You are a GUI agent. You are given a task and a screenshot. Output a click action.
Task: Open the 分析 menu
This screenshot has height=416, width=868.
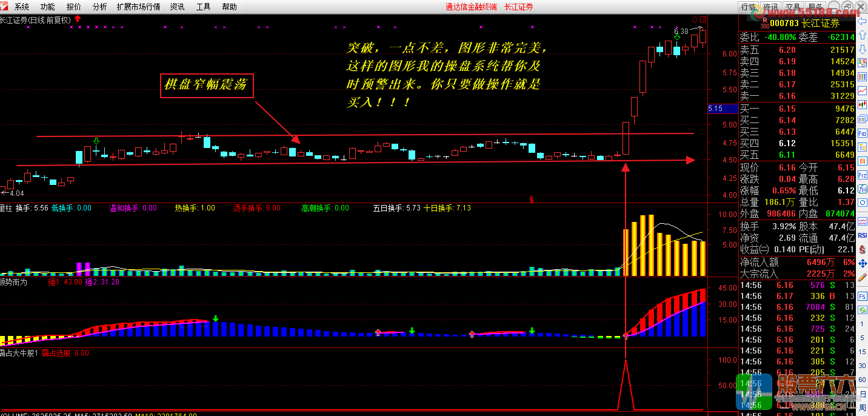tap(99, 7)
